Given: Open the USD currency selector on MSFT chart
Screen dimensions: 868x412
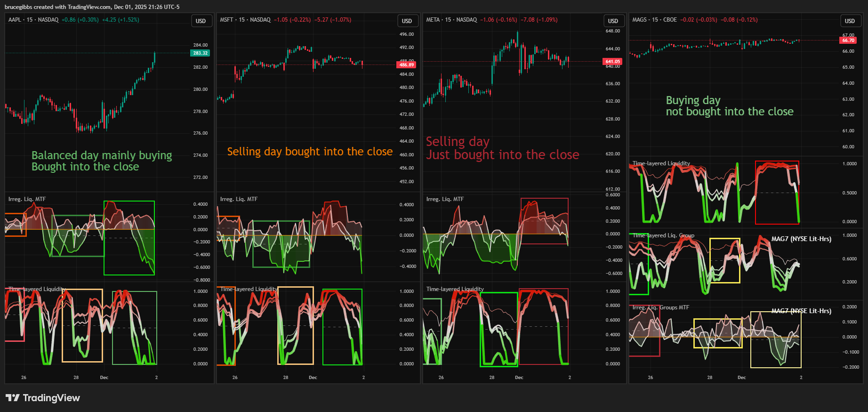Looking at the screenshot, I should click(x=407, y=21).
